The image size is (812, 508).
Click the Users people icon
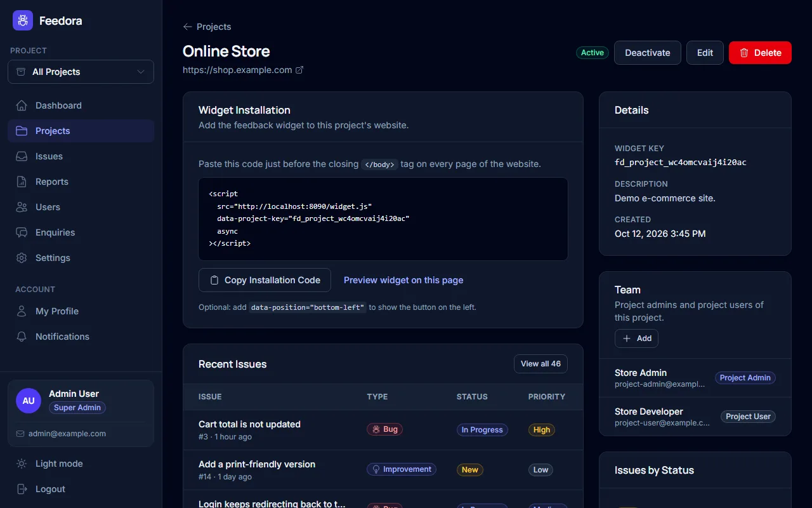[22, 207]
